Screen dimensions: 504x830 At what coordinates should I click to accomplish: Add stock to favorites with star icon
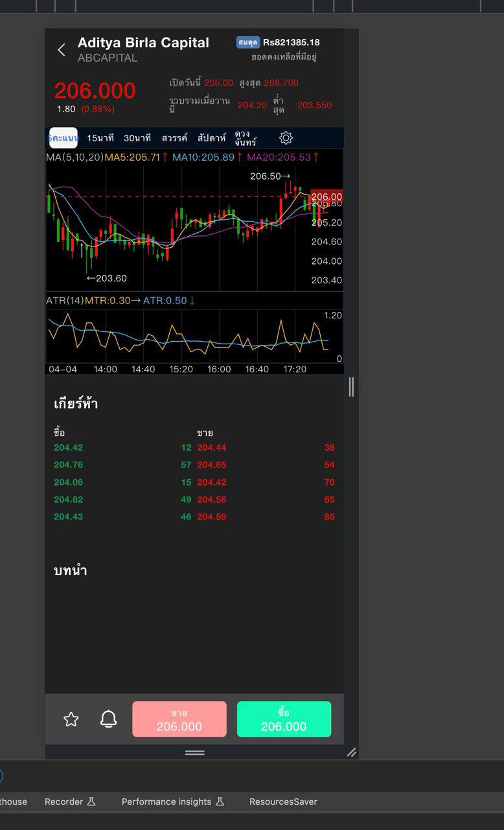(x=71, y=719)
